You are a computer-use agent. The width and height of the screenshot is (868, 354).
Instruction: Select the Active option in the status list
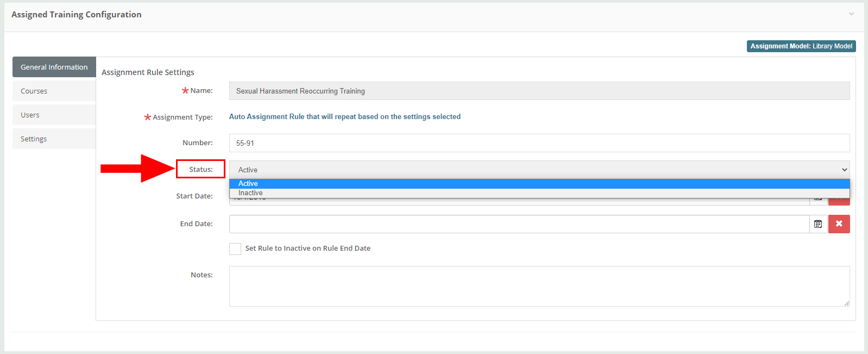tap(539, 184)
